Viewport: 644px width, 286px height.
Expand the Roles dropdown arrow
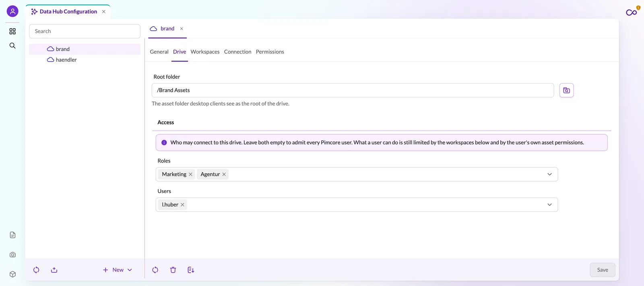pyautogui.click(x=549, y=174)
